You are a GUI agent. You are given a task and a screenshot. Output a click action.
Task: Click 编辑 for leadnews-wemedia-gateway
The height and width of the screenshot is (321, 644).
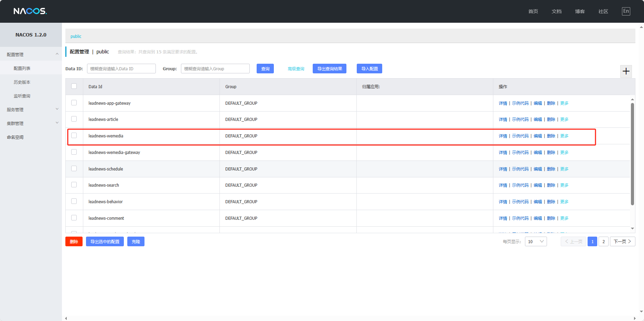click(538, 153)
